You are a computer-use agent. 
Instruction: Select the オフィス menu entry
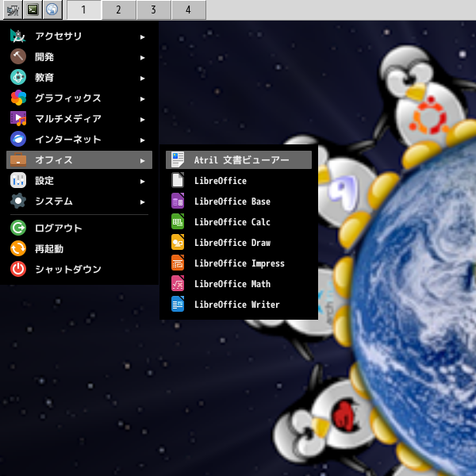pos(79,160)
